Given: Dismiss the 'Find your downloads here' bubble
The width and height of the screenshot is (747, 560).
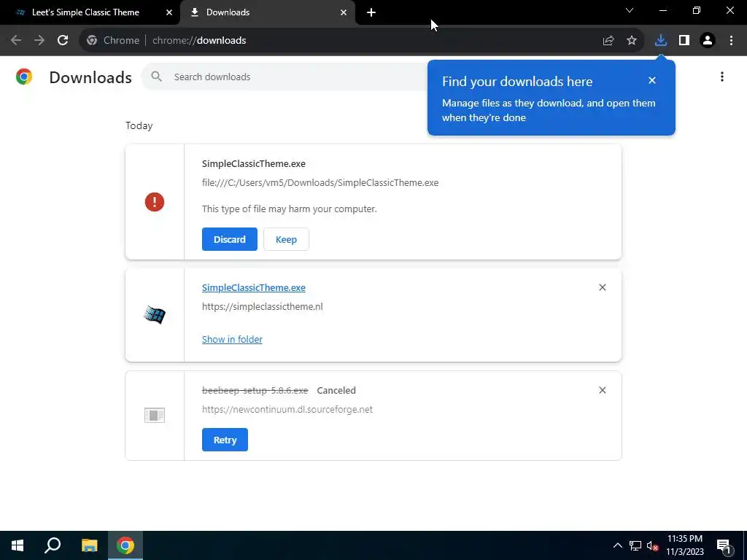Looking at the screenshot, I should point(652,80).
